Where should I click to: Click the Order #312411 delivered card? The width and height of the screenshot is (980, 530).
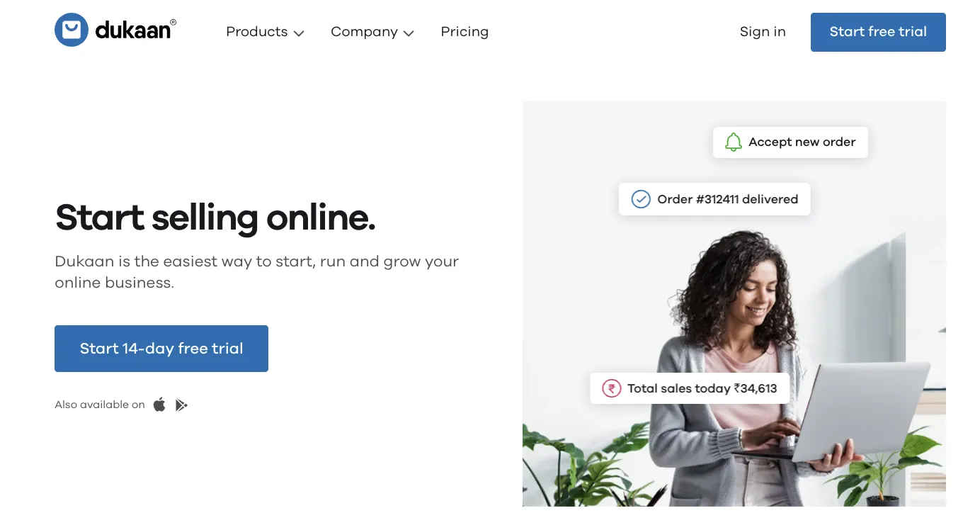pos(714,199)
